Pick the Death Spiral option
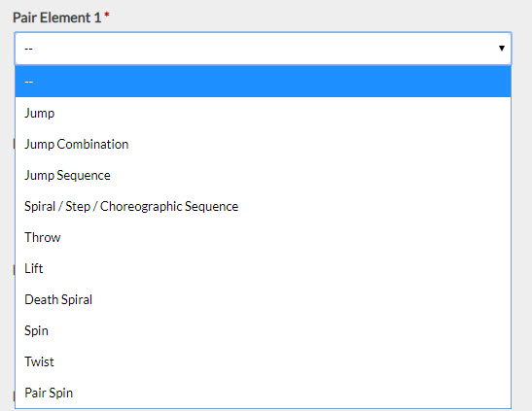 263,300
